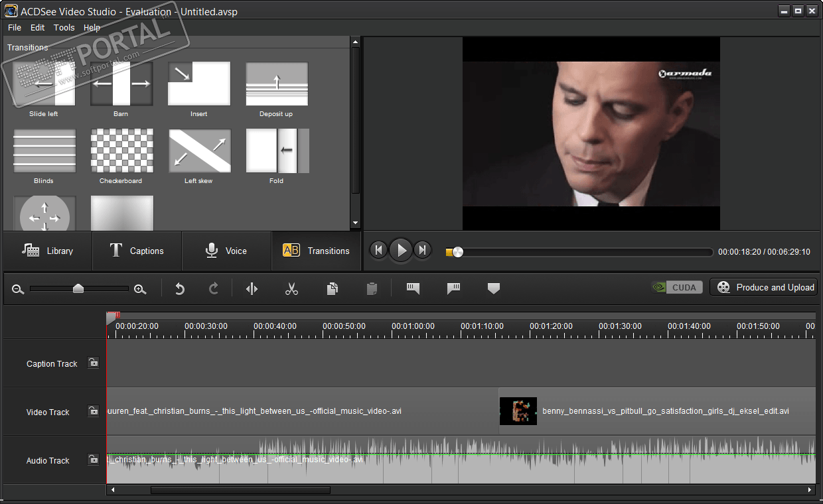Open the Help menu

tap(92, 27)
